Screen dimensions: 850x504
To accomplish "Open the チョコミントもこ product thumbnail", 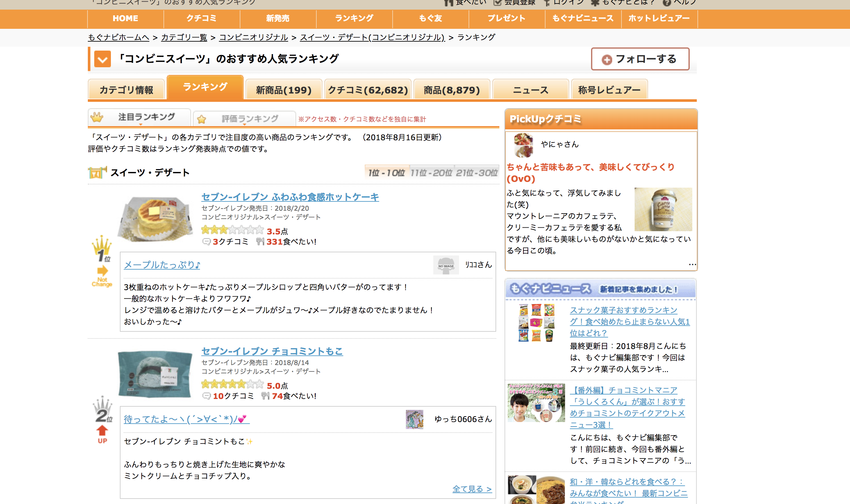I will (x=155, y=374).
